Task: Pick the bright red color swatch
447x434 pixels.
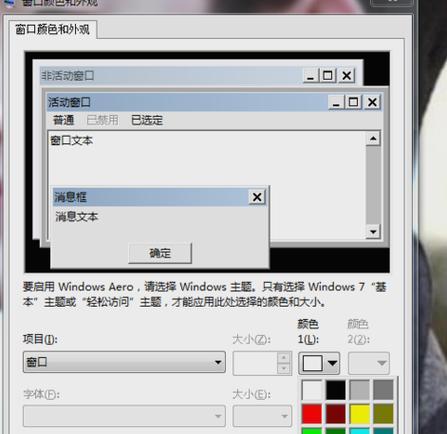Action: click(312, 414)
